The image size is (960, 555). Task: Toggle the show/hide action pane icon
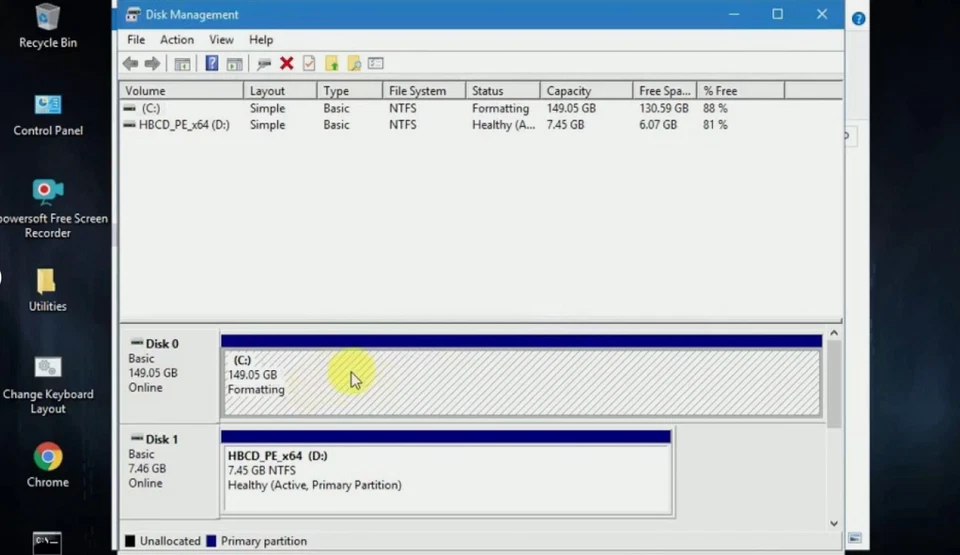click(x=234, y=64)
